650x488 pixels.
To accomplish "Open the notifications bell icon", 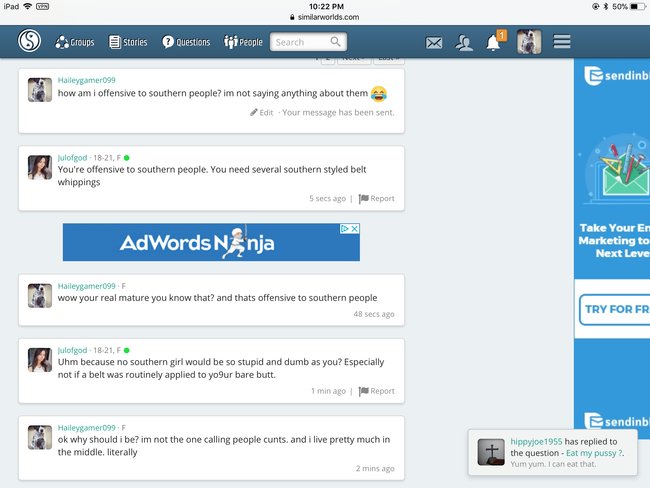I will 493,43.
